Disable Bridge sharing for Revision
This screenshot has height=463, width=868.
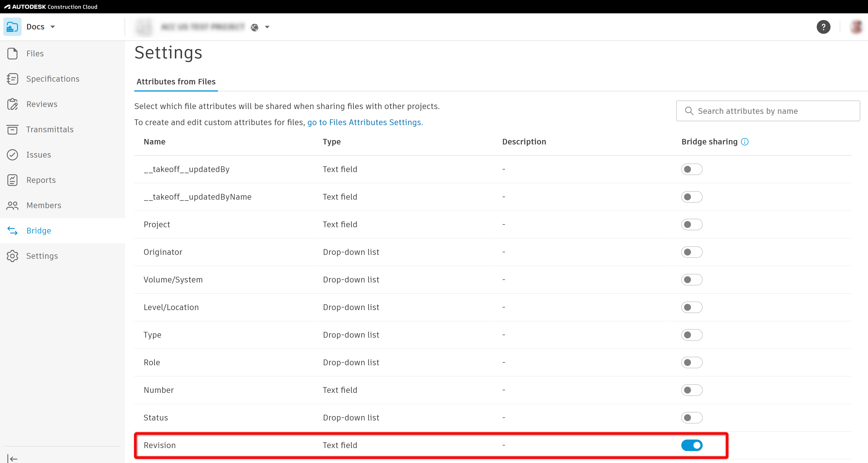[x=692, y=445]
